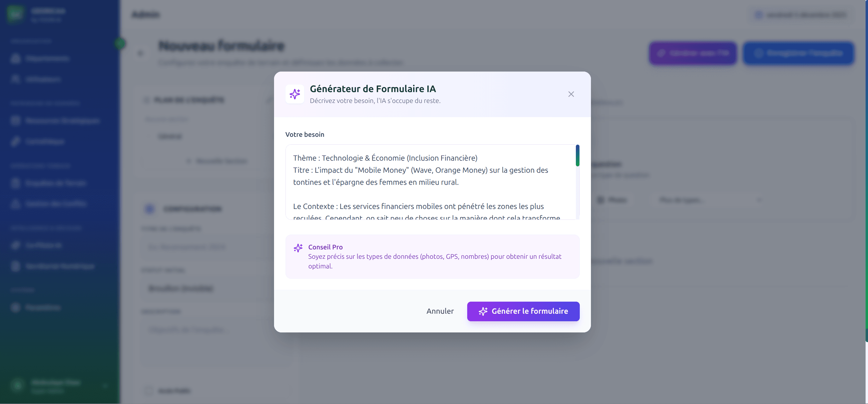Select Cartothèque from the sidebar menu
868x404 pixels.
(15, 141)
